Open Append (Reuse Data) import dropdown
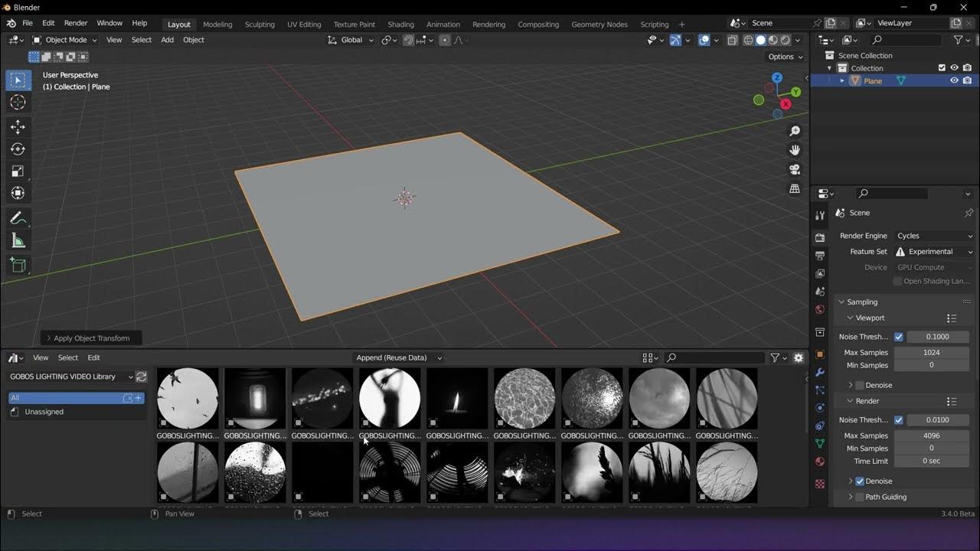Viewport: 980px width, 551px height. tap(399, 357)
